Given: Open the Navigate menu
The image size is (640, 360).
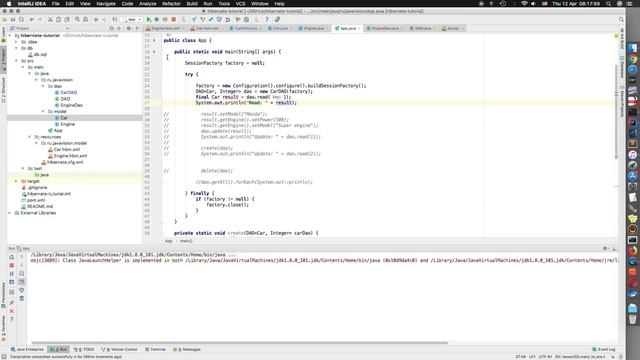Looking at the screenshot, I should coord(106,3).
